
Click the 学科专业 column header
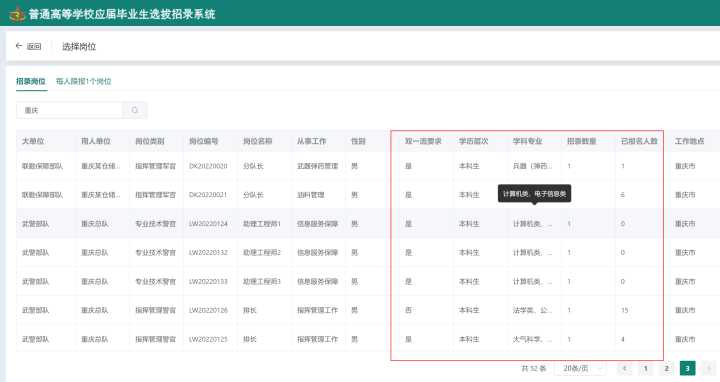point(528,141)
